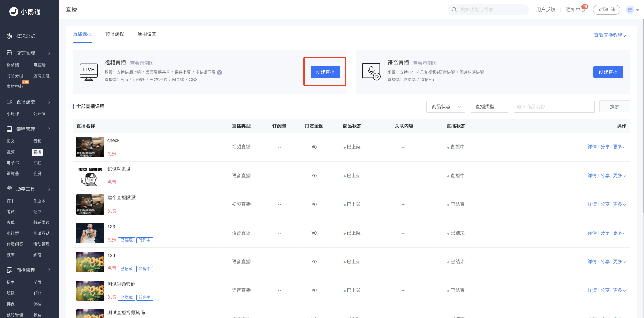Image resolution: width=644 pixels, height=318 pixels.
Task: Select 电子书 in the sidebar
Action: (13, 163)
